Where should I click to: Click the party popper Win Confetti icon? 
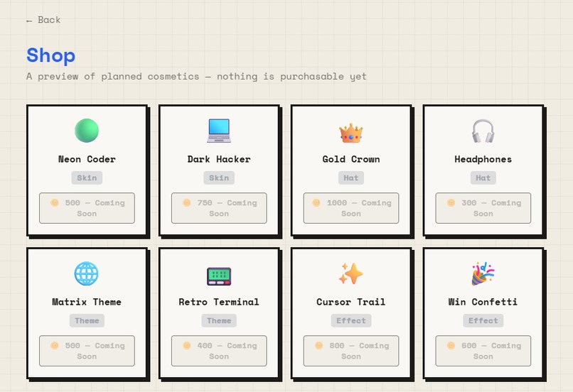[x=483, y=273]
